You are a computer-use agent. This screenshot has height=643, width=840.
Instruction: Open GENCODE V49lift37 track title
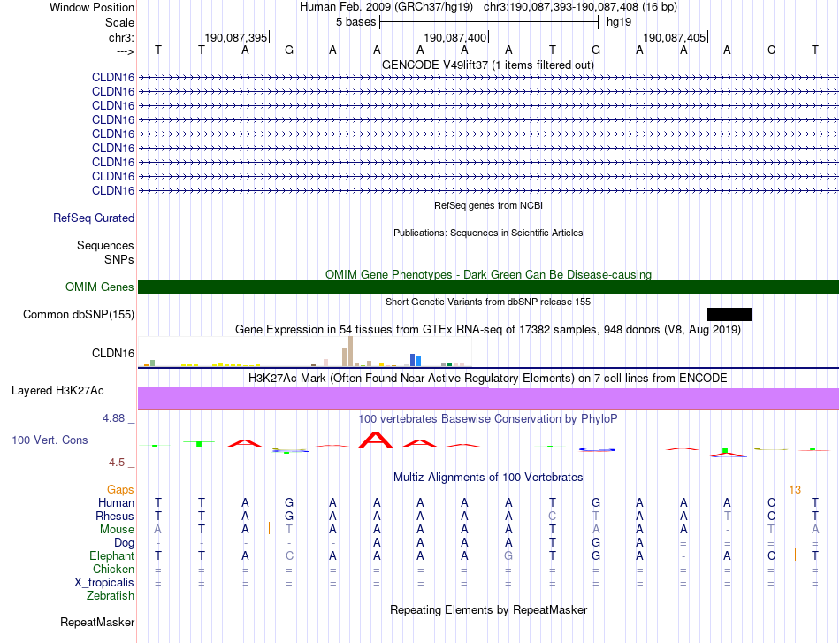click(x=488, y=65)
